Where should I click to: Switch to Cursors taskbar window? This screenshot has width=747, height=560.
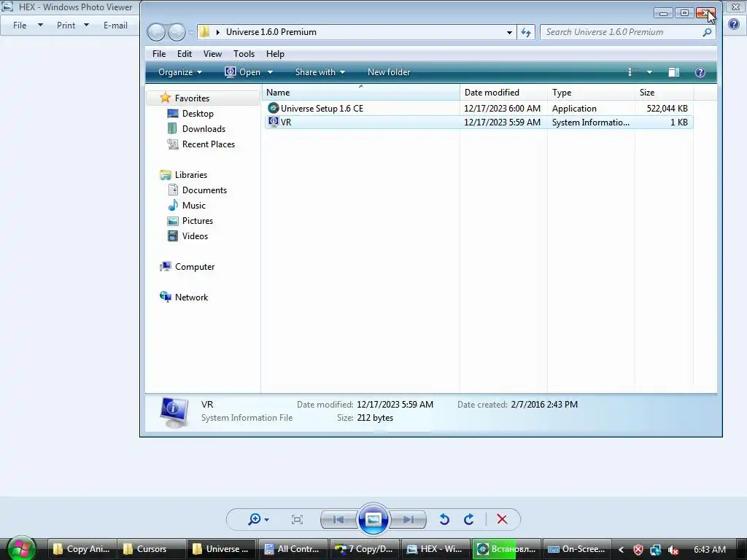point(150,549)
